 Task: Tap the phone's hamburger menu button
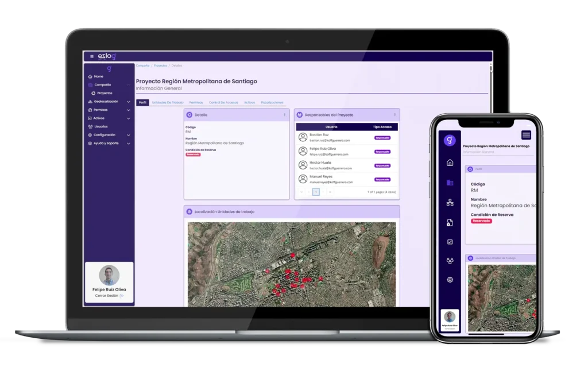click(526, 135)
